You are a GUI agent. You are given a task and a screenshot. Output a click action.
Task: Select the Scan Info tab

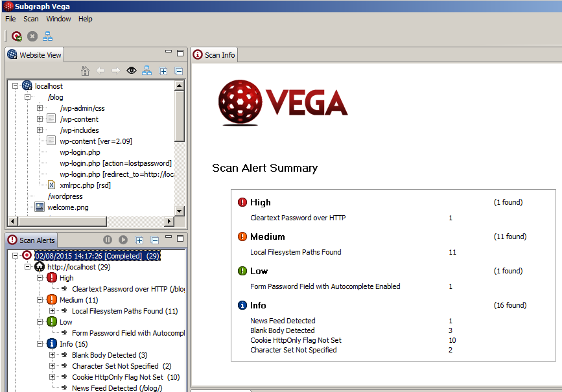pyautogui.click(x=214, y=55)
